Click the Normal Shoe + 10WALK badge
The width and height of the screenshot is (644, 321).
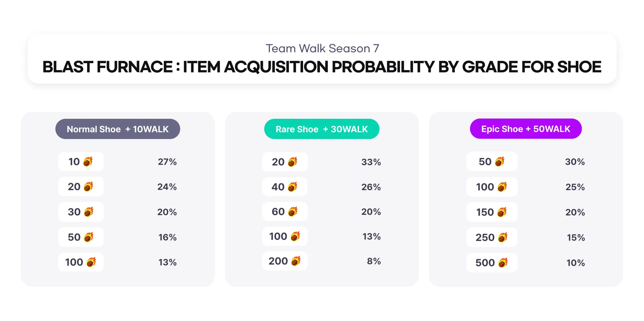pyautogui.click(x=118, y=129)
